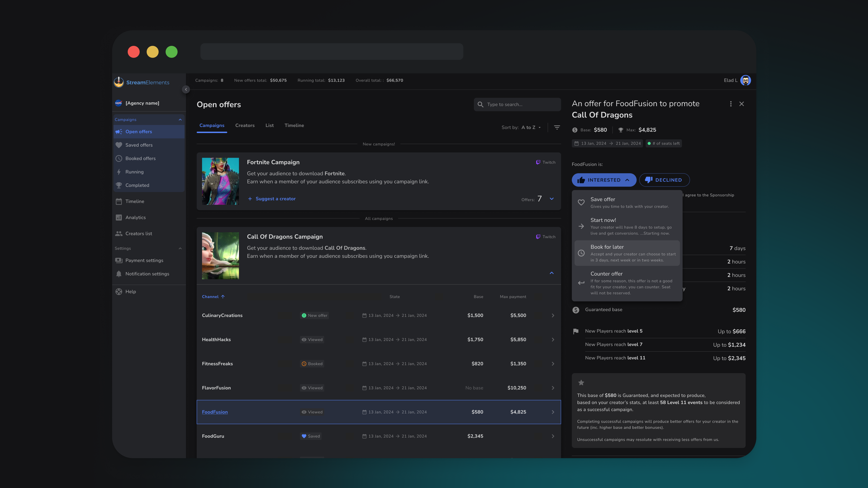This screenshot has height=488, width=868.
Task: Switch to the Creators tab
Action: coord(245,125)
